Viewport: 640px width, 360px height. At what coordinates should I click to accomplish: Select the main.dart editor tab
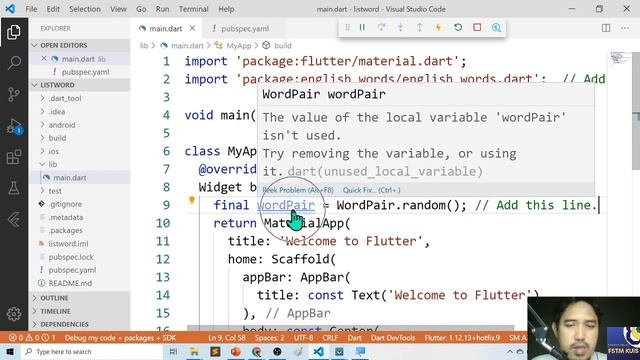tap(166, 29)
